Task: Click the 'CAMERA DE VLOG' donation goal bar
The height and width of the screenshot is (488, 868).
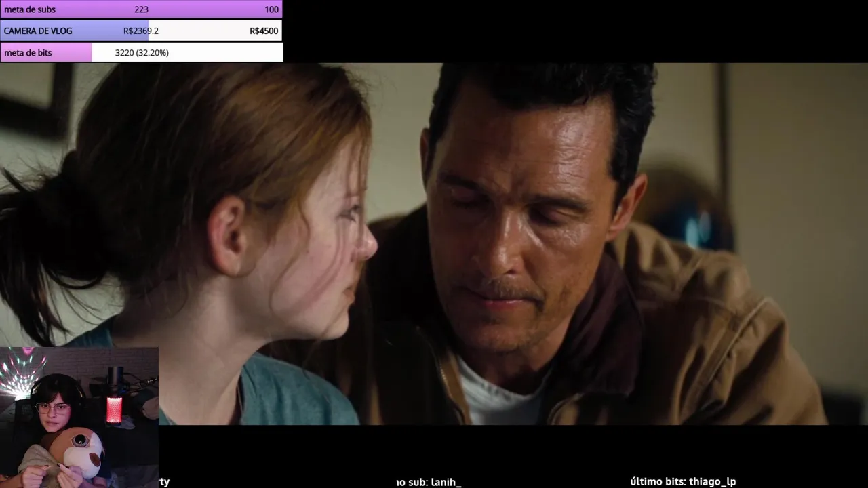Action: 141,30
